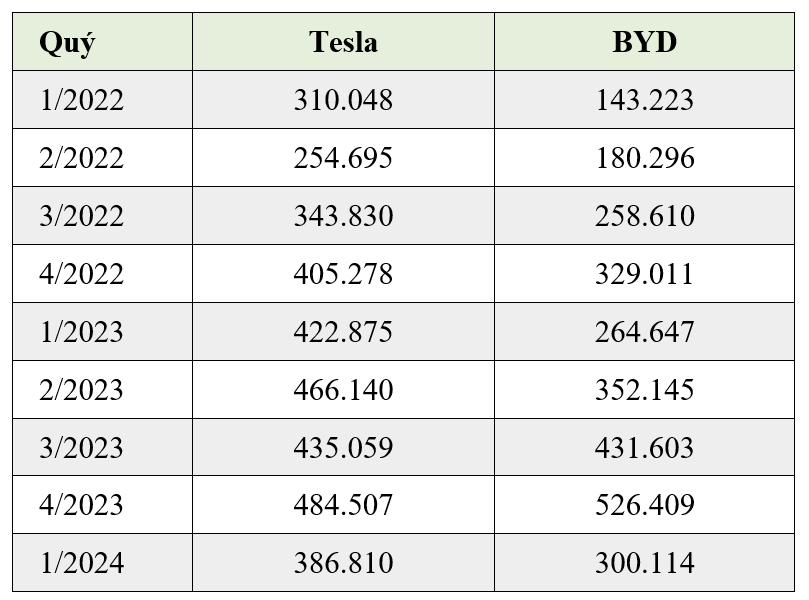Screen dimensions: 809x600
Task: Click BYD value 300.114
Action: (644, 563)
